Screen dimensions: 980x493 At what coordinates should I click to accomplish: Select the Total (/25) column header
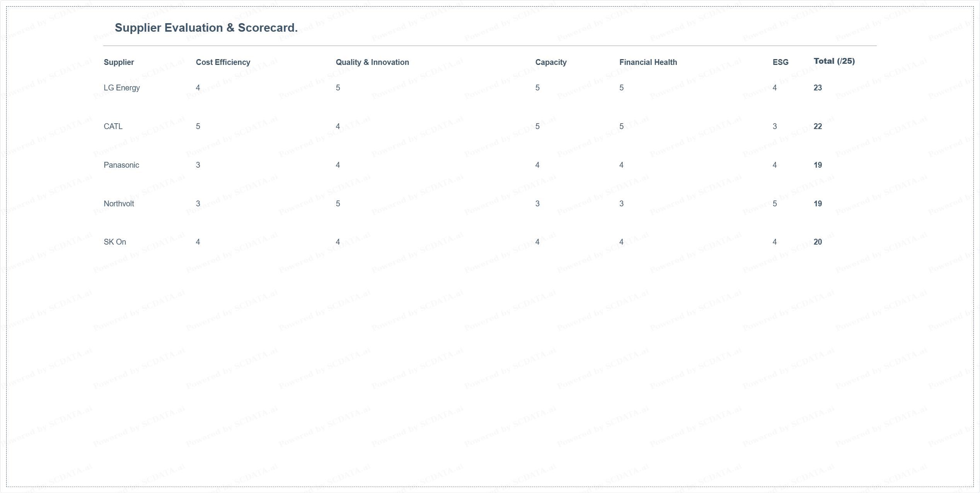point(834,61)
